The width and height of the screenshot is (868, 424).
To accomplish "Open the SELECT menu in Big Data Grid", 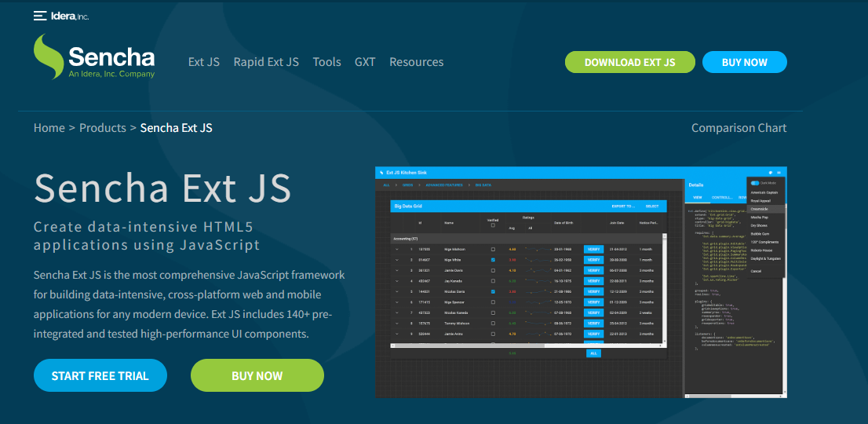I will click(652, 207).
